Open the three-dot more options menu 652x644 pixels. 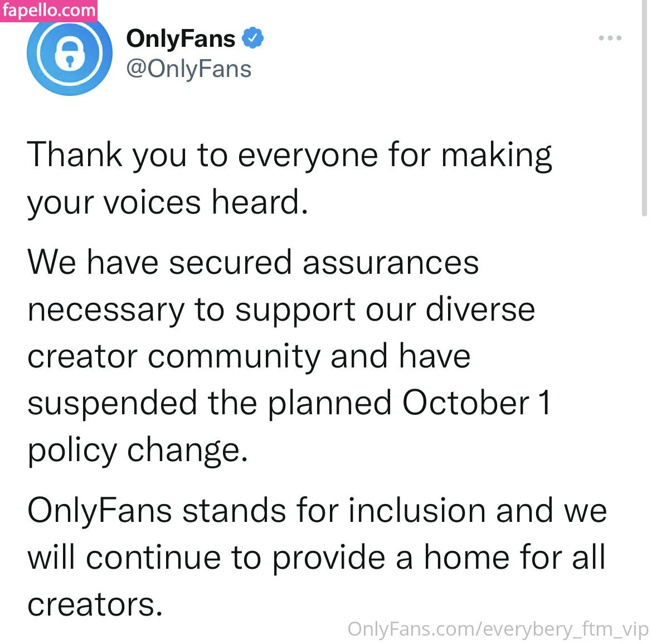coord(610,38)
